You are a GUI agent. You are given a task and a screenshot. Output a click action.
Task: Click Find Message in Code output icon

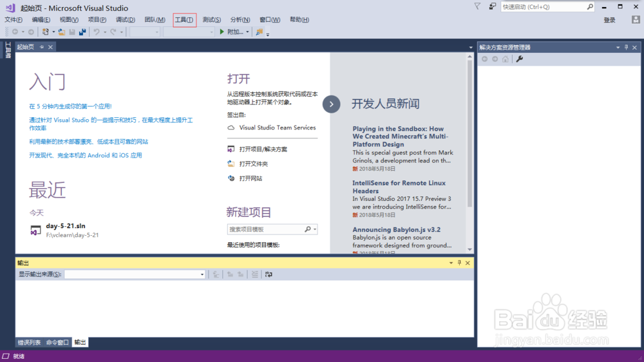pyautogui.click(x=216, y=274)
